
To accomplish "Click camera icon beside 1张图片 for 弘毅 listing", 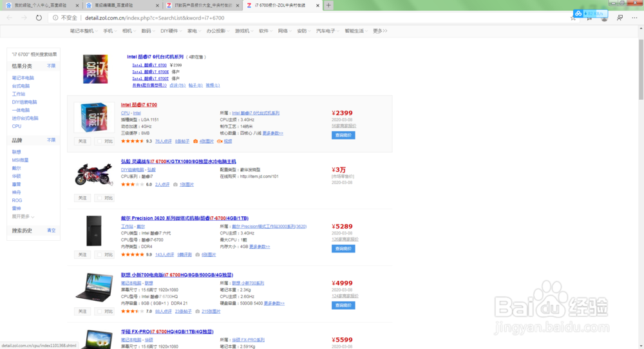I will [x=175, y=185].
